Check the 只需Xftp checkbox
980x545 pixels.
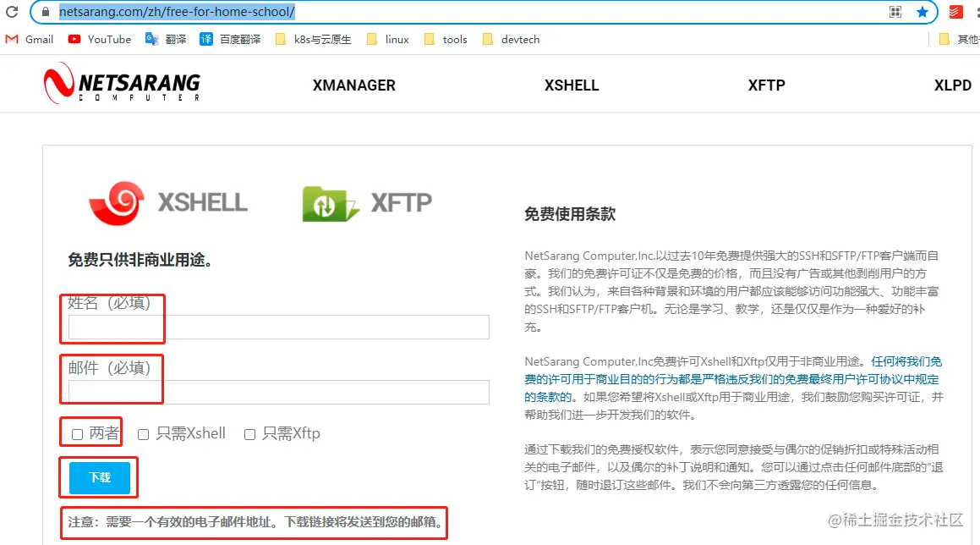pyautogui.click(x=249, y=434)
